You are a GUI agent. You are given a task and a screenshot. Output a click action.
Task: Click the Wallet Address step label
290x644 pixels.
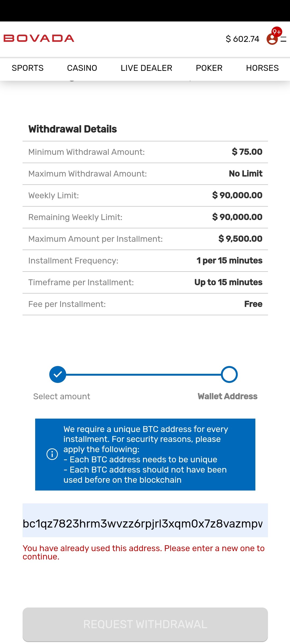[x=227, y=396]
